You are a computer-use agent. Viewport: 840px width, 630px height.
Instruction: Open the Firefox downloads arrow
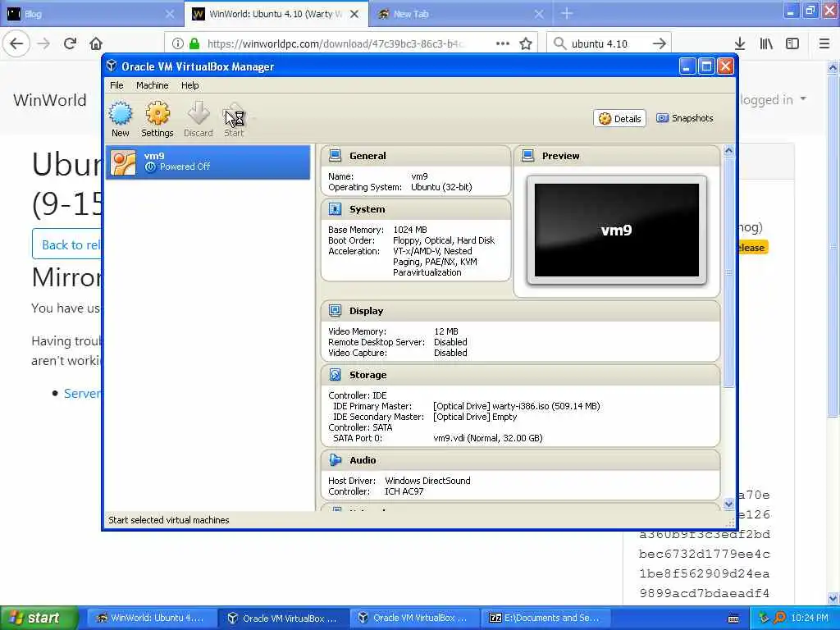point(740,43)
